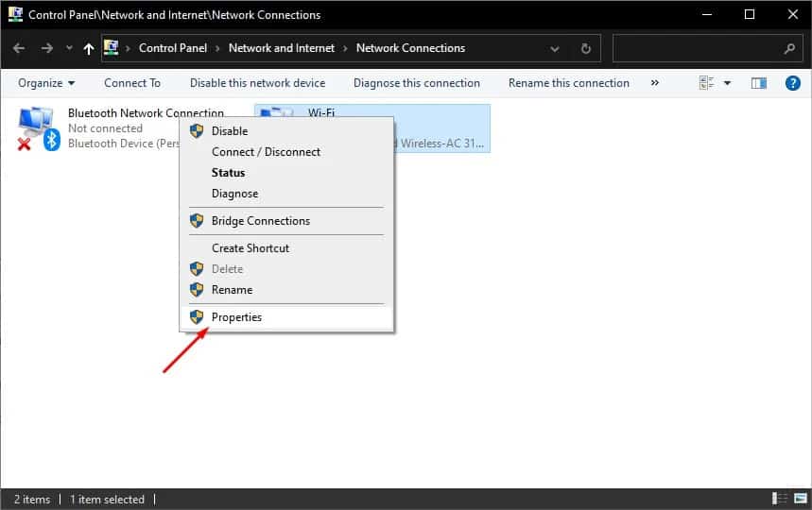
Task: Close the Network Connections window
Action: click(x=792, y=14)
